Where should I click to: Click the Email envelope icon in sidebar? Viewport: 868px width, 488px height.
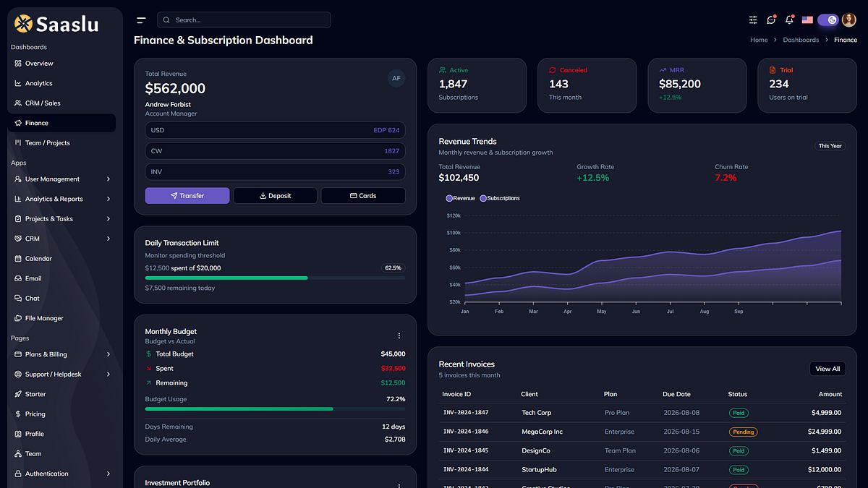point(18,278)
